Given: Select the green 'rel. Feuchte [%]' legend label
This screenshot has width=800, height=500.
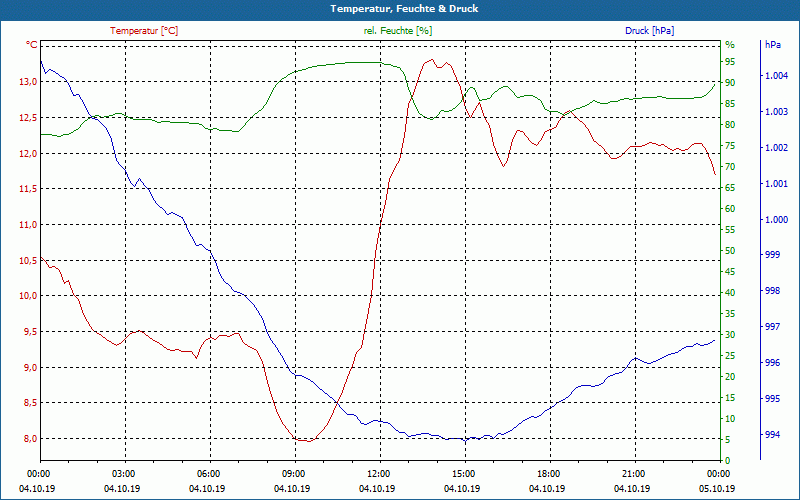Looking at the screenshot, I should pyautogui.click(x=398, y=31).
